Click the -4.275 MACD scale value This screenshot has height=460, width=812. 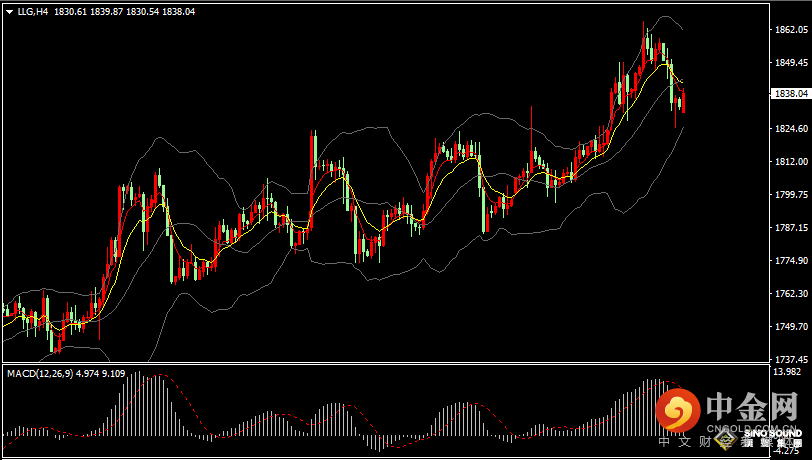pos(787,450)
